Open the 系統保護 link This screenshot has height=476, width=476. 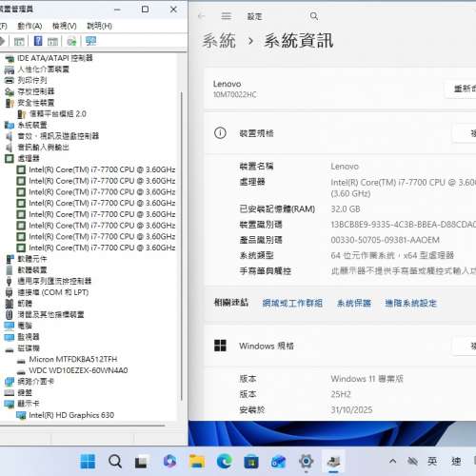[354, 303]
